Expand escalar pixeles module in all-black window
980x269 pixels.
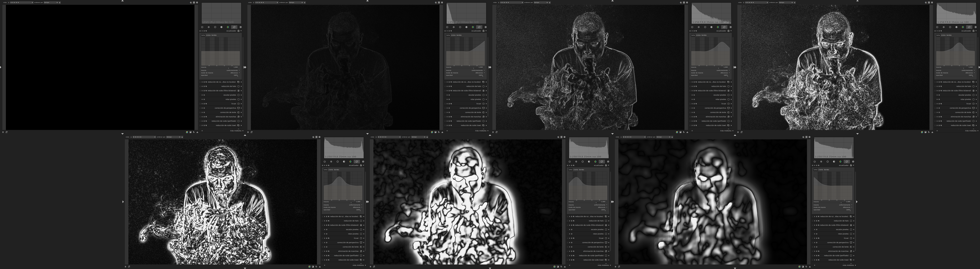click(241, 95)
